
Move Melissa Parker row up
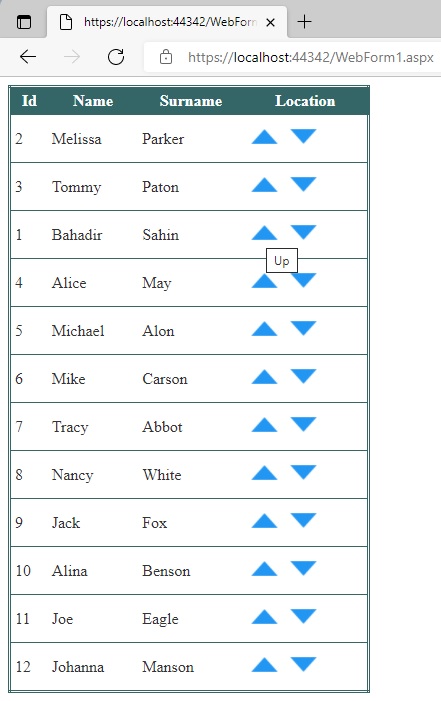[x=264, y=137]
